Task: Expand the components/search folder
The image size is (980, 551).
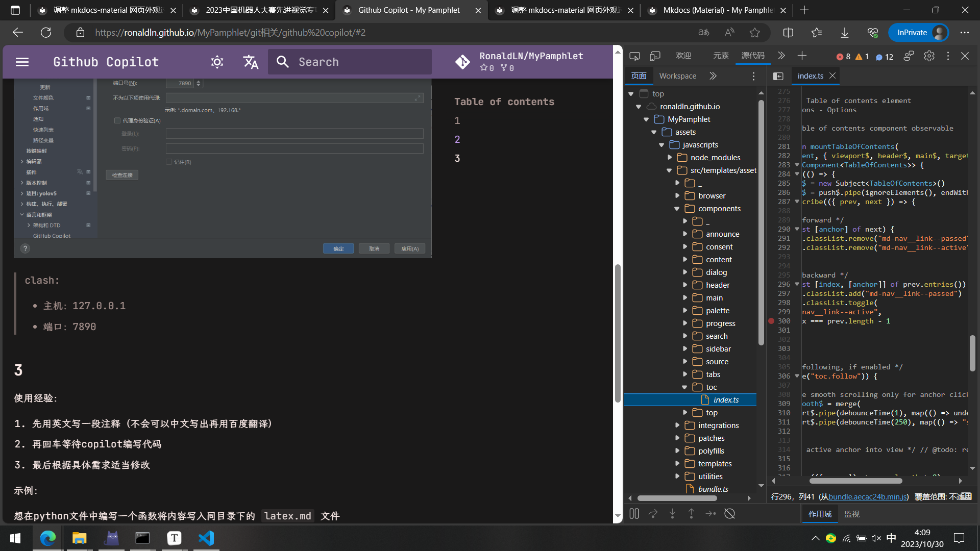Action: (685, 336)
